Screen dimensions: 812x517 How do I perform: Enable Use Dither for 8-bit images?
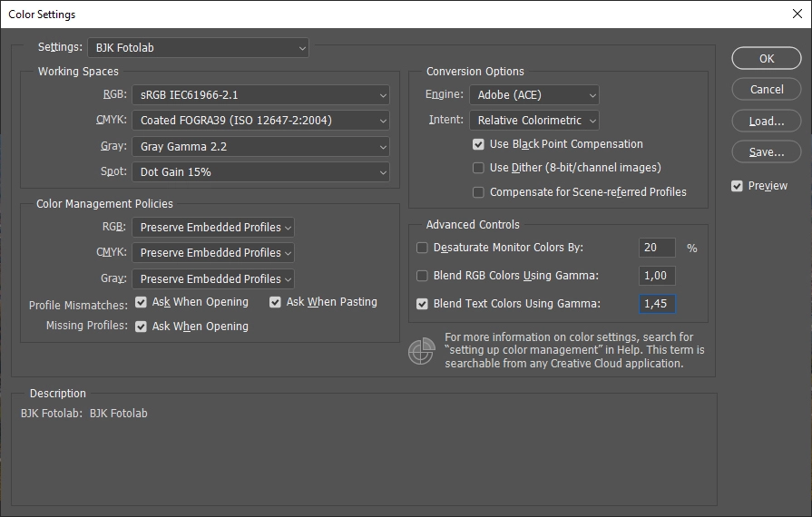(478, 168)
